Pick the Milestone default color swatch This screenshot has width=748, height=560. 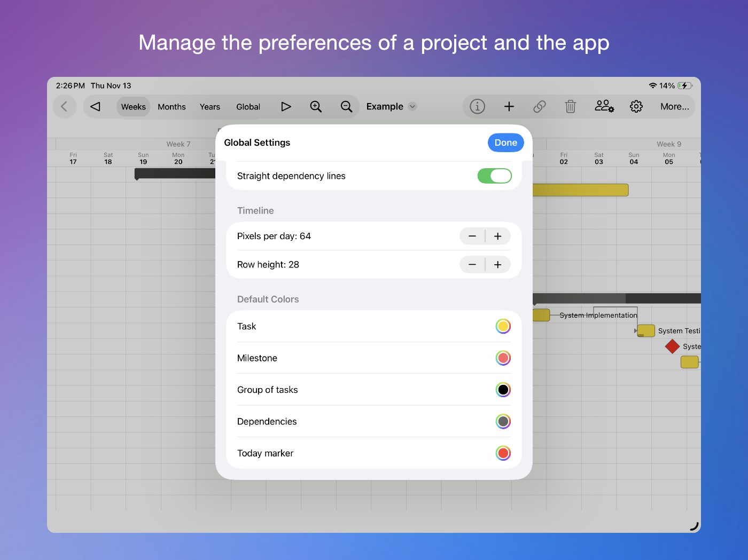(x=503, y=358)
